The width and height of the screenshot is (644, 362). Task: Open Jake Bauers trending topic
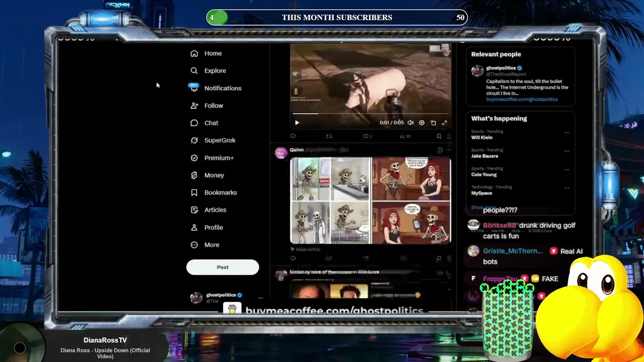(x=485, y=156)
